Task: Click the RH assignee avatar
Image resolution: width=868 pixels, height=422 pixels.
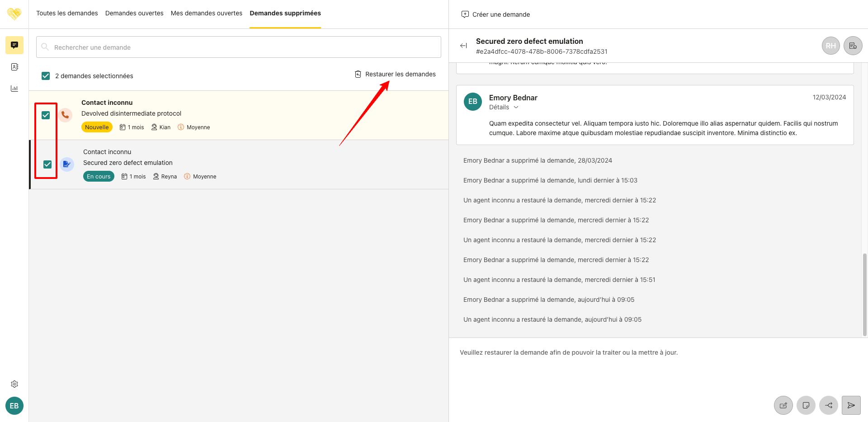Action: (x=830, y=46)
